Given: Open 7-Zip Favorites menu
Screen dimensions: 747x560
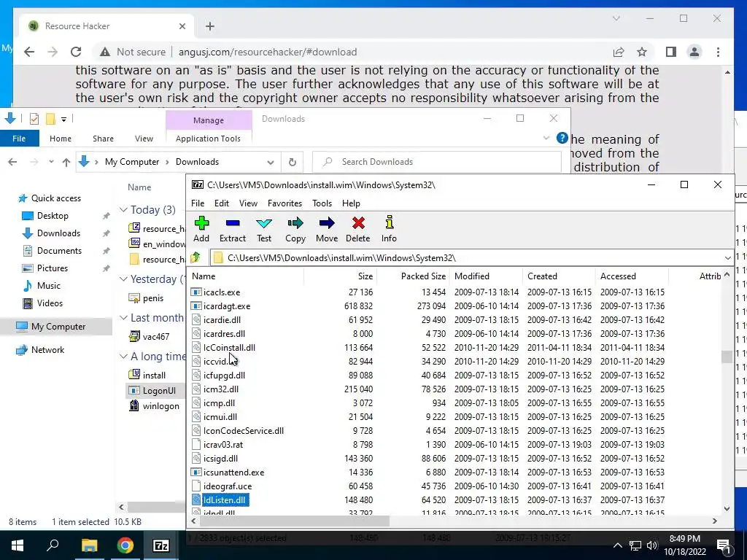Looking at the screenshot, I should (285, 203).
